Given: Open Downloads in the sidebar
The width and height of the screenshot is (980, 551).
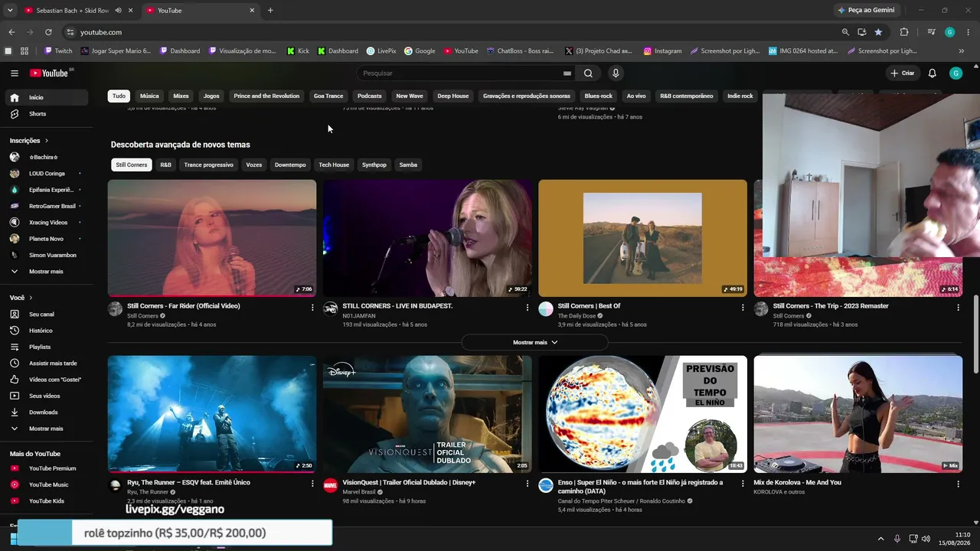Looking at the screenshot, I should (x=44, y=412).
